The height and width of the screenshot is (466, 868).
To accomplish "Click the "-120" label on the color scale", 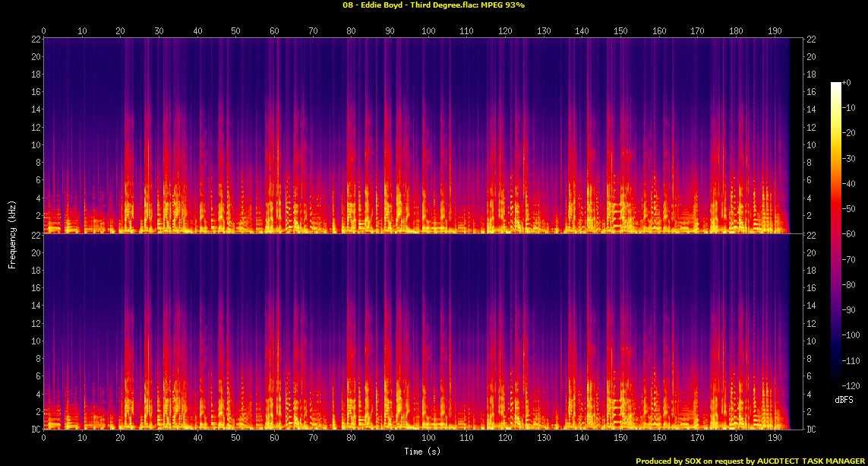I will (x=853, y=385).
